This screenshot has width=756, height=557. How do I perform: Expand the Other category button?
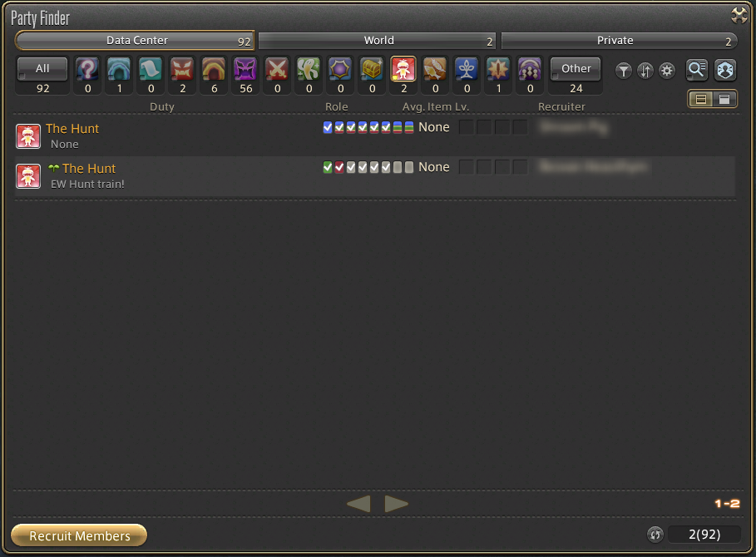[576, 70]
